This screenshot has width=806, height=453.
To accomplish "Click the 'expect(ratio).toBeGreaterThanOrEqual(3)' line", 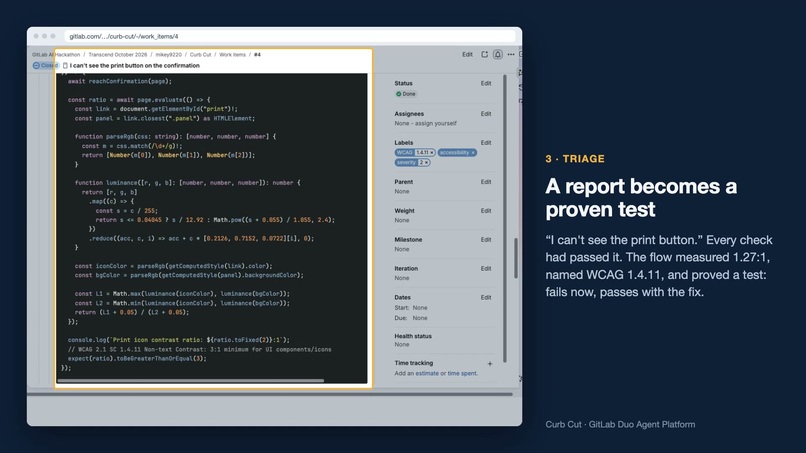I will coord(137,358).
